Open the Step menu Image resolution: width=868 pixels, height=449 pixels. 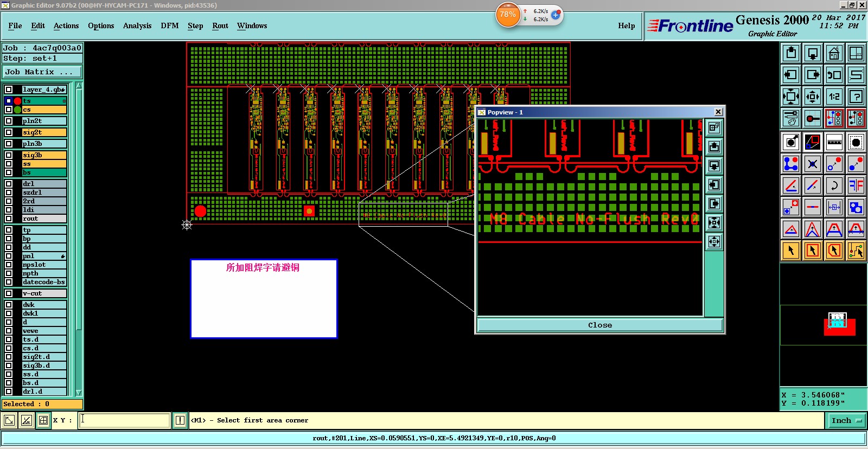click(x=195, y=25)
